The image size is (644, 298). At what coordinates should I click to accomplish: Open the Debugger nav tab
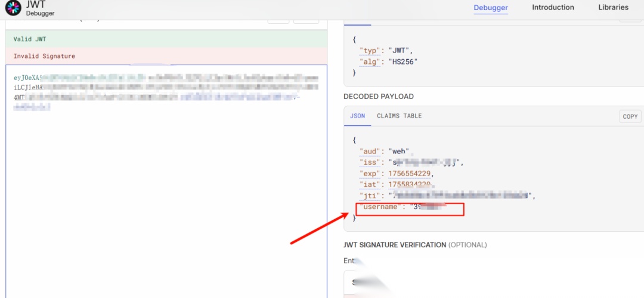491,7
